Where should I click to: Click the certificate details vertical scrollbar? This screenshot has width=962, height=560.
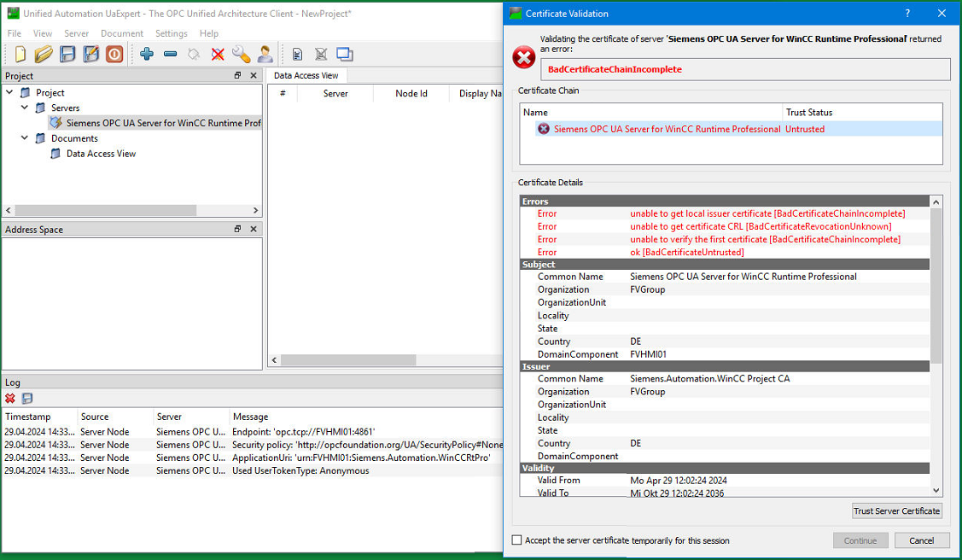click(936, 290)
